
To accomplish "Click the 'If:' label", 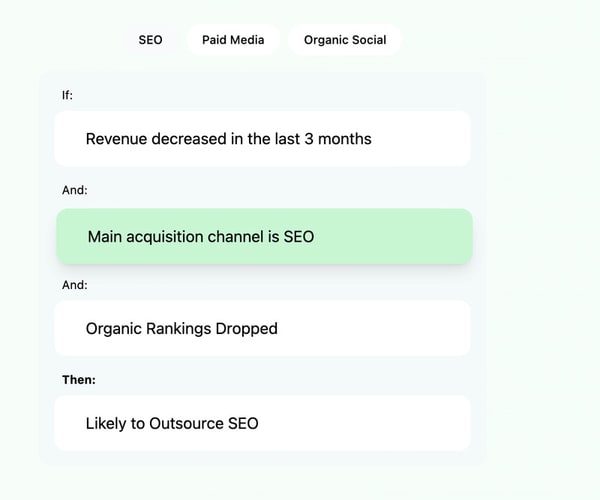I will pyautogui.click(x=68, y=95).
